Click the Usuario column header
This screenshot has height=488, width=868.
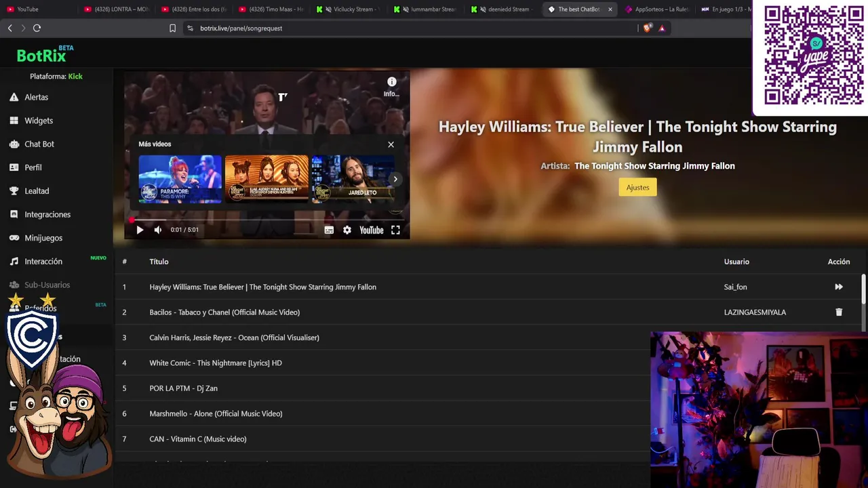point(736,262)
